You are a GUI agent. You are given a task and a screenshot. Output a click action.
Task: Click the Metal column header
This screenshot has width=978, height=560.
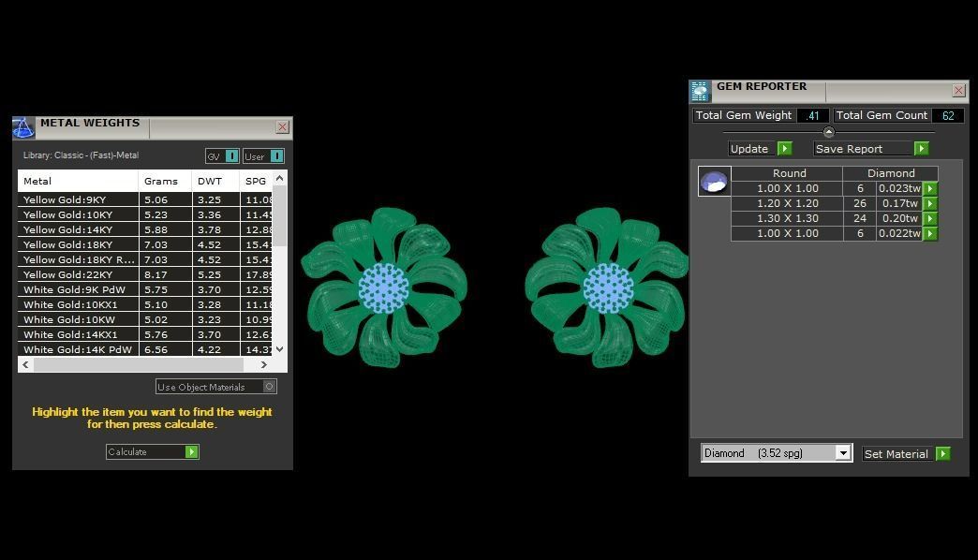[x=78, y=181]
